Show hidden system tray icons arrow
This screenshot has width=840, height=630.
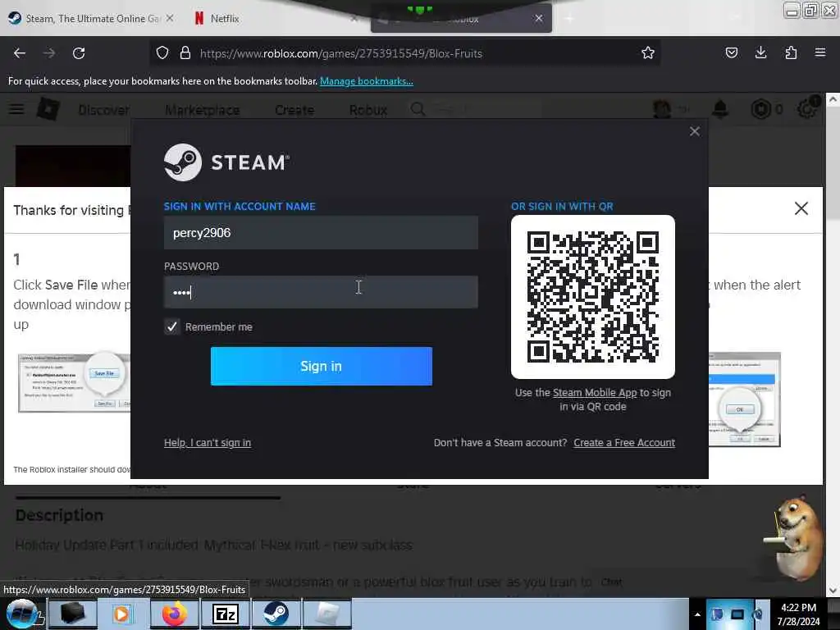[697, 614]
